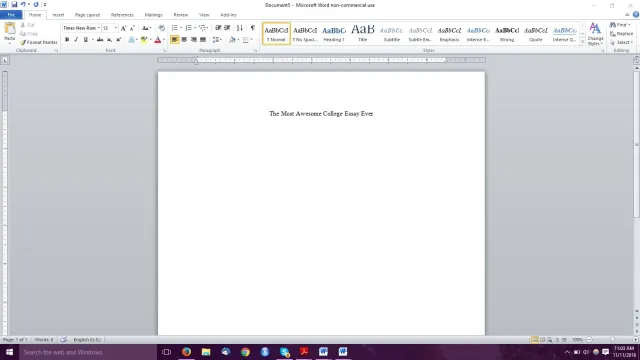
Task: Expand the Styles gallery More arrow
Action: pos(582,42)
